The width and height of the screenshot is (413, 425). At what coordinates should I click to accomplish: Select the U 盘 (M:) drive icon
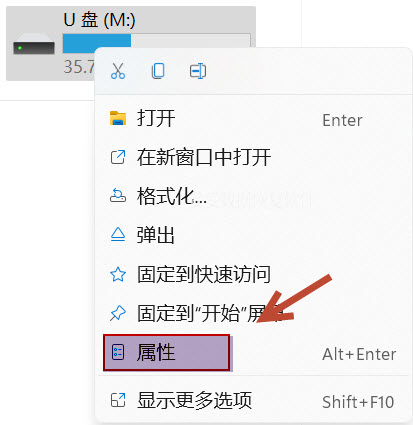point(34,47)
